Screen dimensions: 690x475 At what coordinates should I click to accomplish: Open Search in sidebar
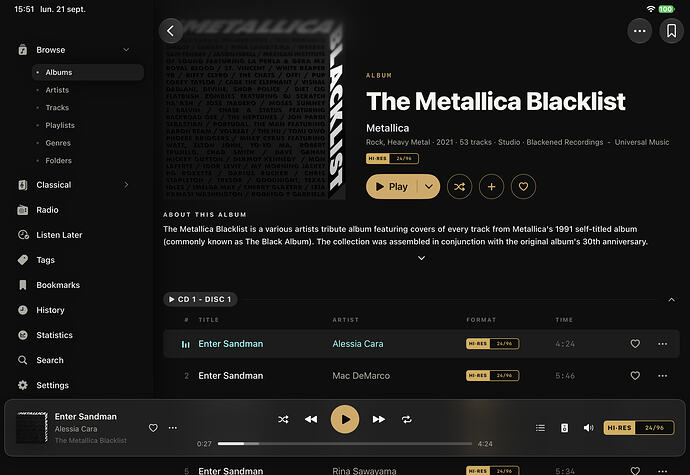pos(50,360)
